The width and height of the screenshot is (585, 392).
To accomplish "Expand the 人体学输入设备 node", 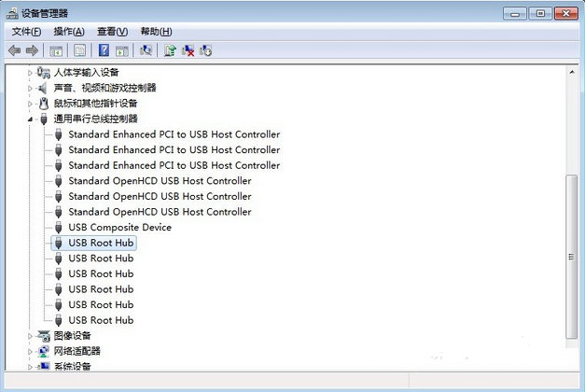I will pos(30,73).
